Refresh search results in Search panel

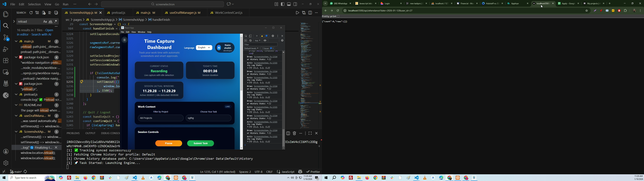pos(31,13)
